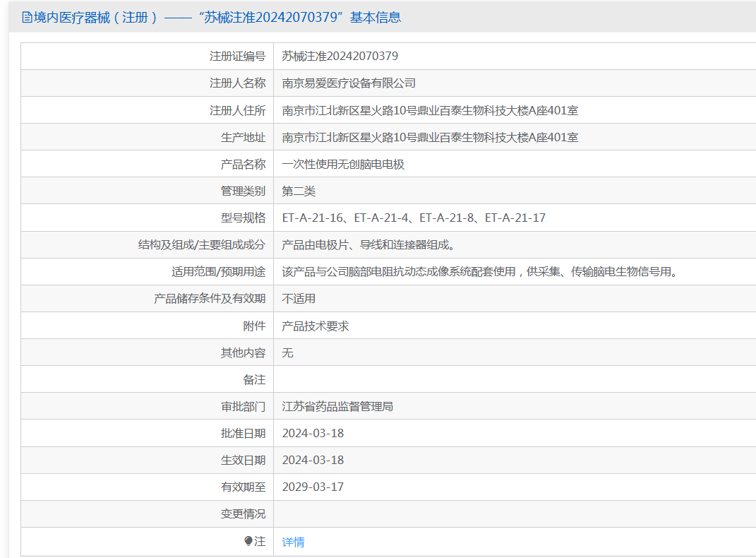Click the intended-use text starting 该产品与公司
Image resolution: width=756 pixels, height=558 pixels.
pos(480,271)
